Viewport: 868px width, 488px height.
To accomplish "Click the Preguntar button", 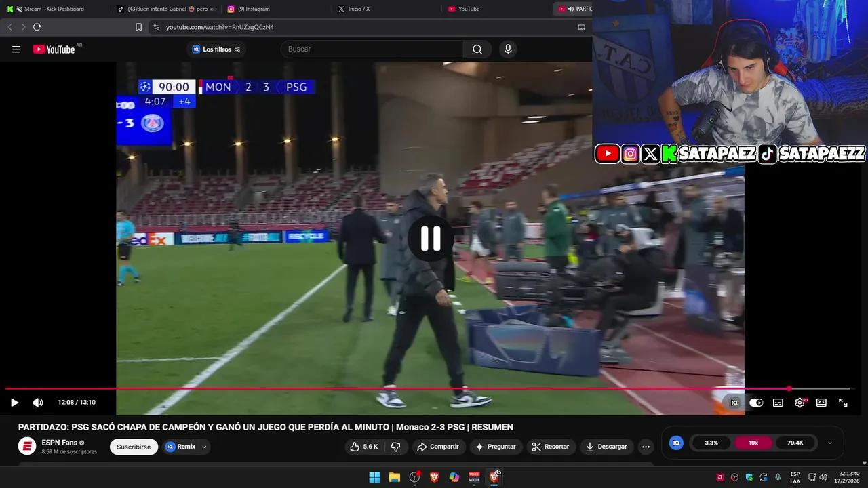I will 496,447.
